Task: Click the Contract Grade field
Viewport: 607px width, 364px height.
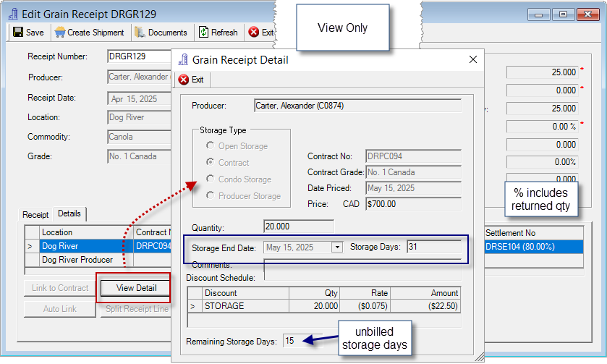Action: pyautogui.click(x=413, y=172)
